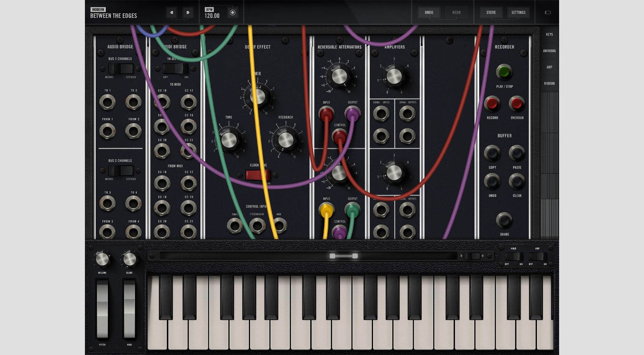This screenshot has width=644, height=355.
Task: Load the next preset with right arrow
Action: pos(188,13)
